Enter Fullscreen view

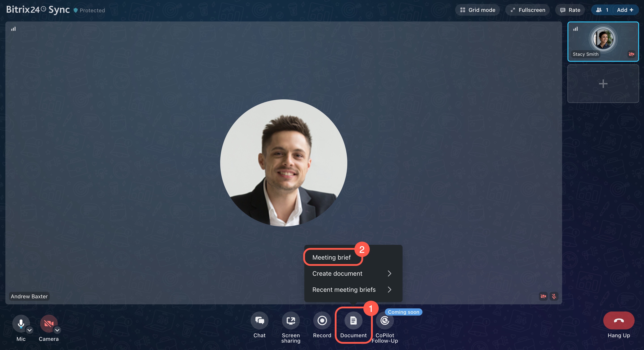coord(527,10)
